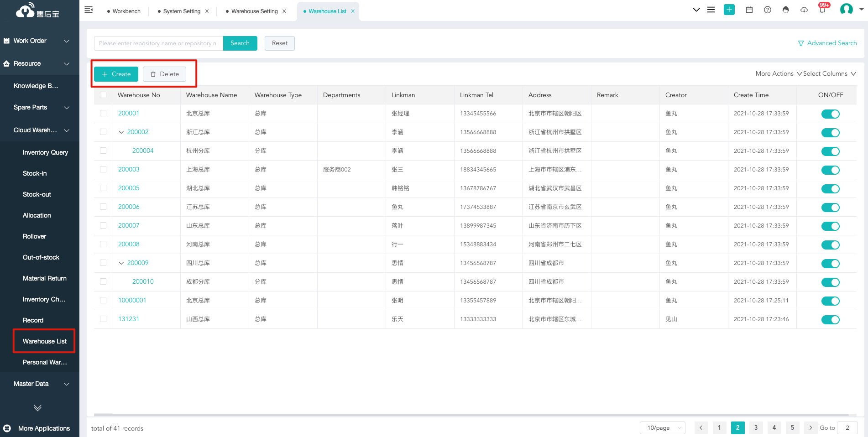868x437 pixels.
Task: Expand the Master Data menu
Action: coord(40,384)
